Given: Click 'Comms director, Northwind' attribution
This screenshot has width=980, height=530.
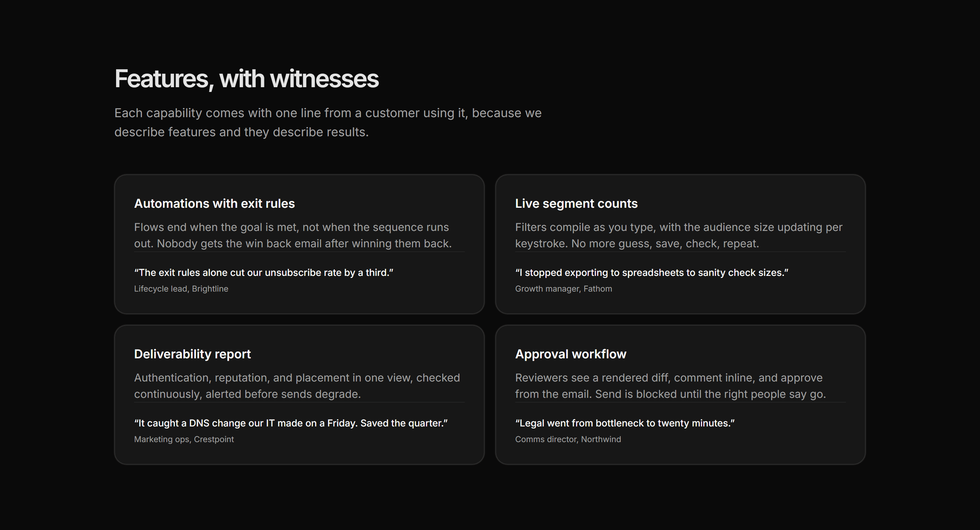Looking at the screenshot, I should click(x=568, y=439).
